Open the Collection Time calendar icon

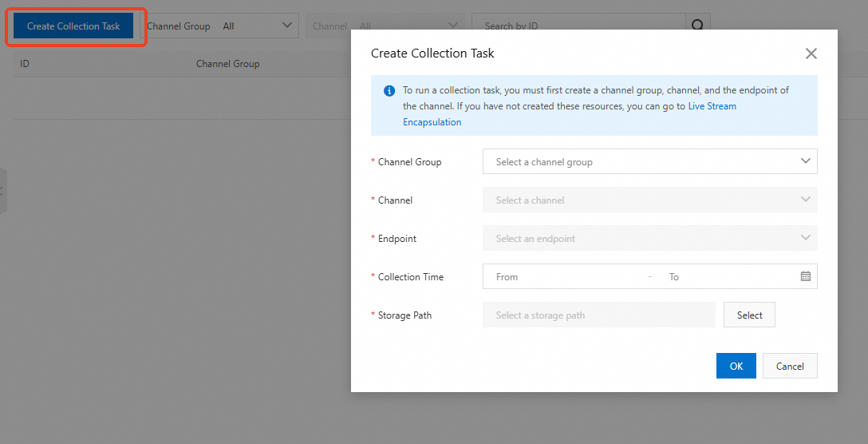tap(805, 276)
